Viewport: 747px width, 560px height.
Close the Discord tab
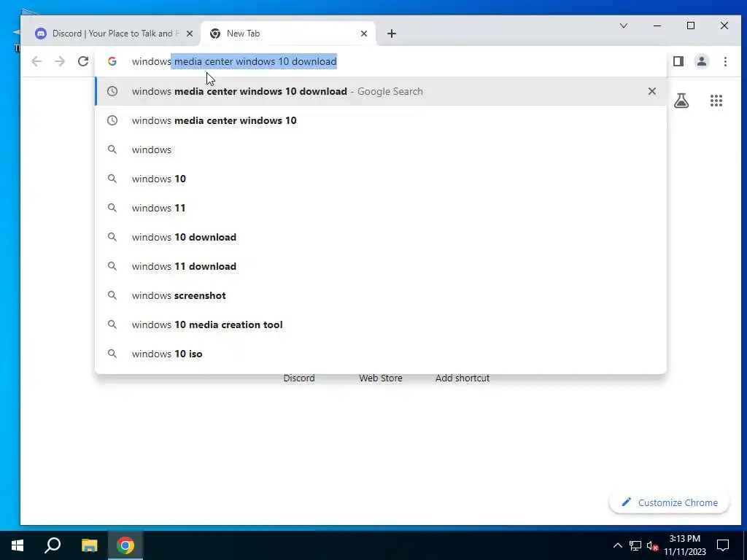(x=190, y=34)
